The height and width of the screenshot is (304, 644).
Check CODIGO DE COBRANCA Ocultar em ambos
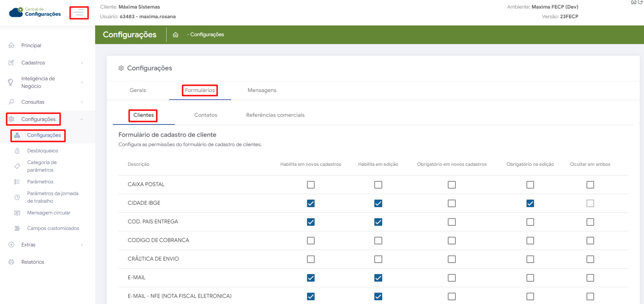[x=590, y=241]
